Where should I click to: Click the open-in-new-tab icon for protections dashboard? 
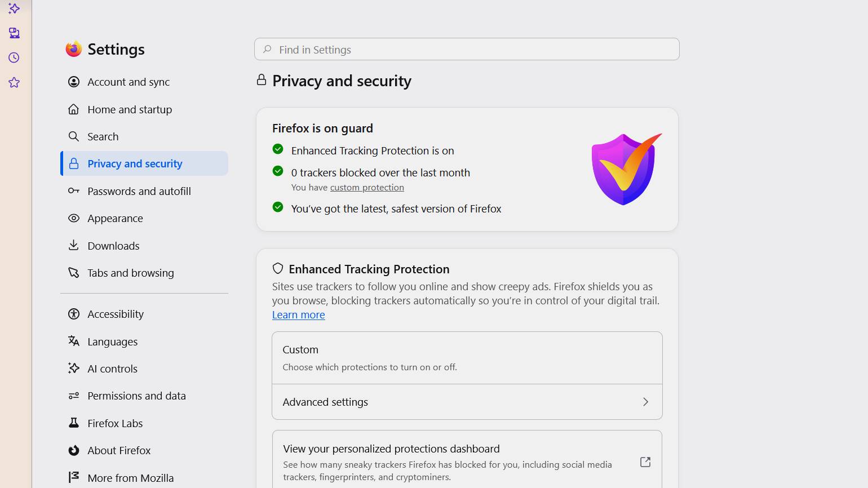point(645,462)
